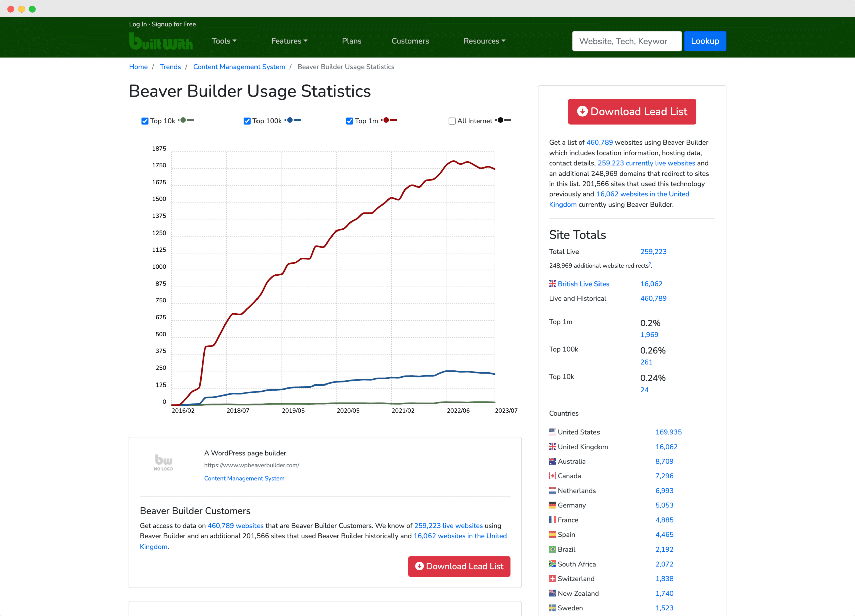Viewport: 855px width, 616px height.
Task: Click the Germany flag icon
Action: (x=552, y=505)
